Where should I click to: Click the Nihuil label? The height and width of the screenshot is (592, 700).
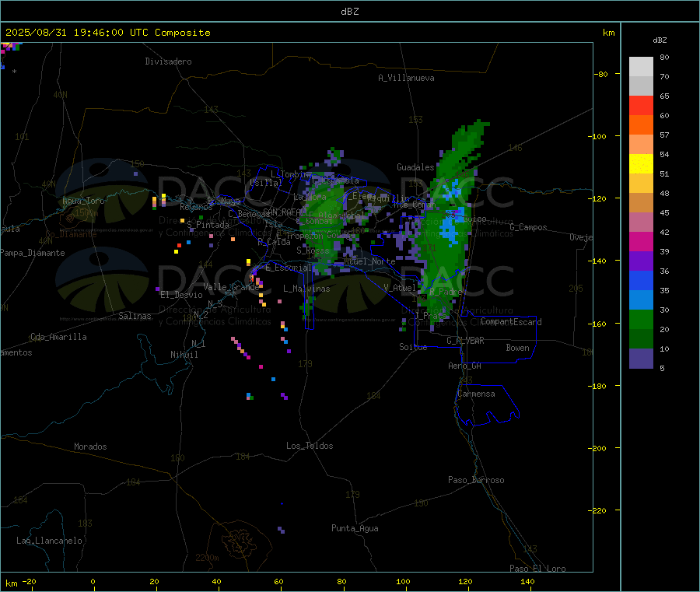[x=184, y=355]
